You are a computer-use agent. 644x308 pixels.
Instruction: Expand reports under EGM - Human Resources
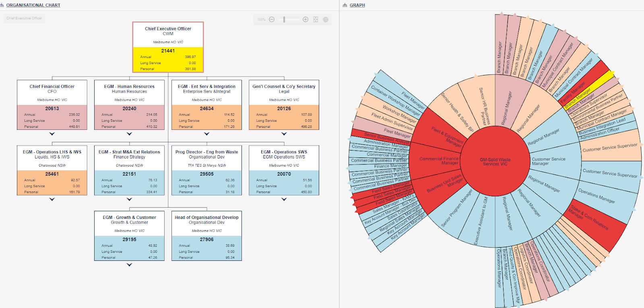pos(129,134)
